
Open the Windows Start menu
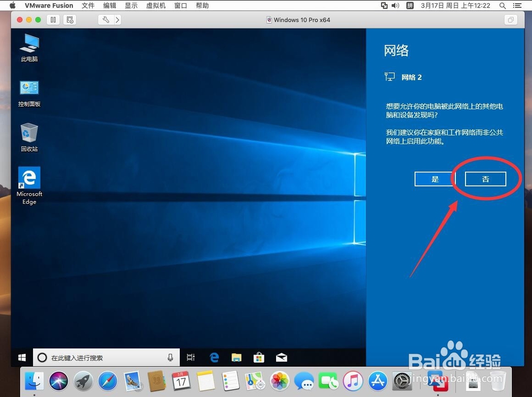tap(22, 357)
